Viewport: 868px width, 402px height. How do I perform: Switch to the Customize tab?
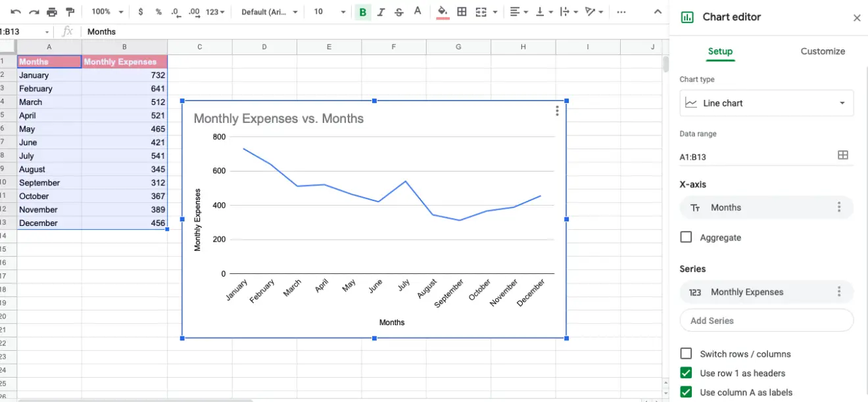click(x=822, y=51)
